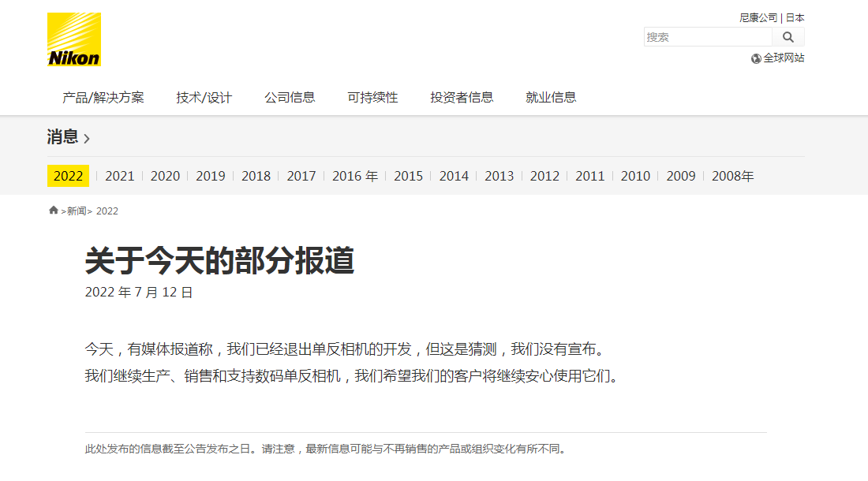Select the 2022 year tab
Image resolution: width=868 pixels, height=481 pixels.
(x=68, y=176)
